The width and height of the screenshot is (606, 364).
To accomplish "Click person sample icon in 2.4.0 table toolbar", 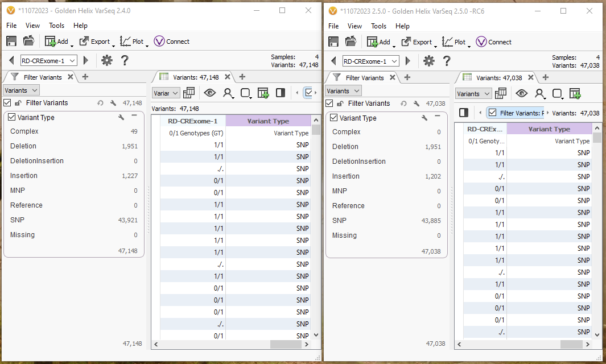I will [x=228, y=93].
